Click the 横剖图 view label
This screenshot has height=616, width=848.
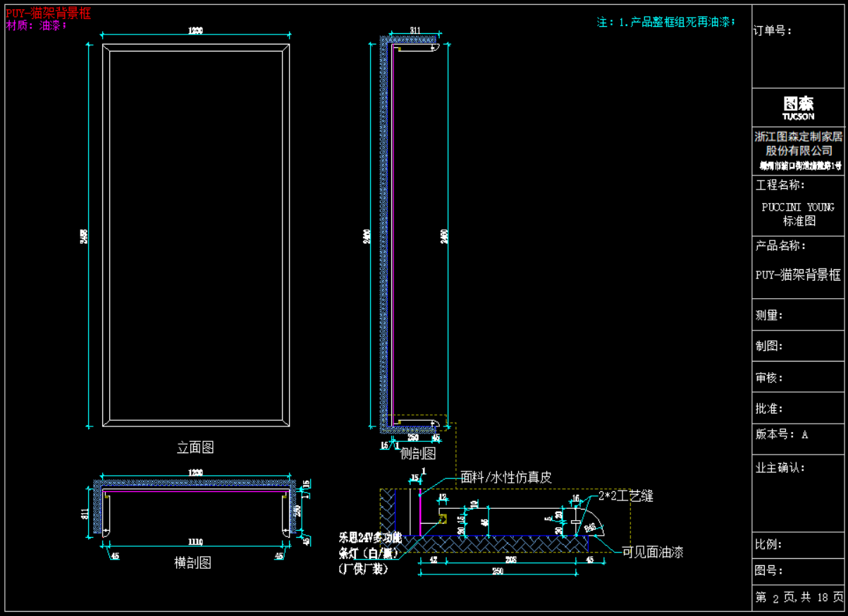click(x=192, y=562)
